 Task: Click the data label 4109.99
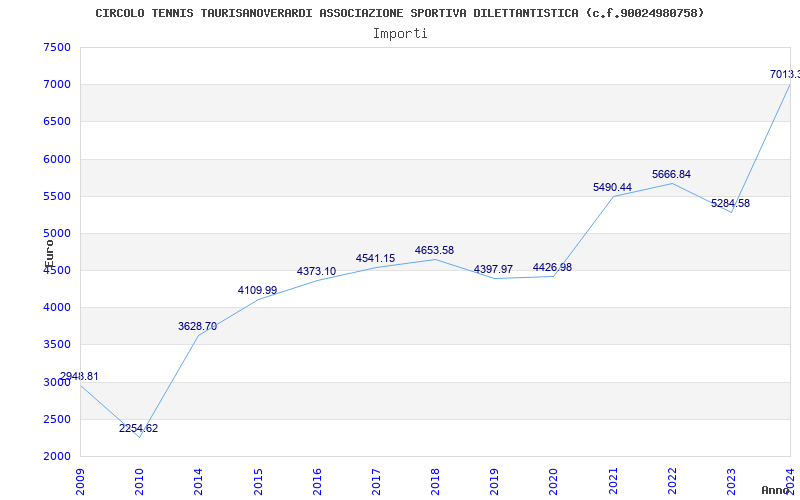257,290
